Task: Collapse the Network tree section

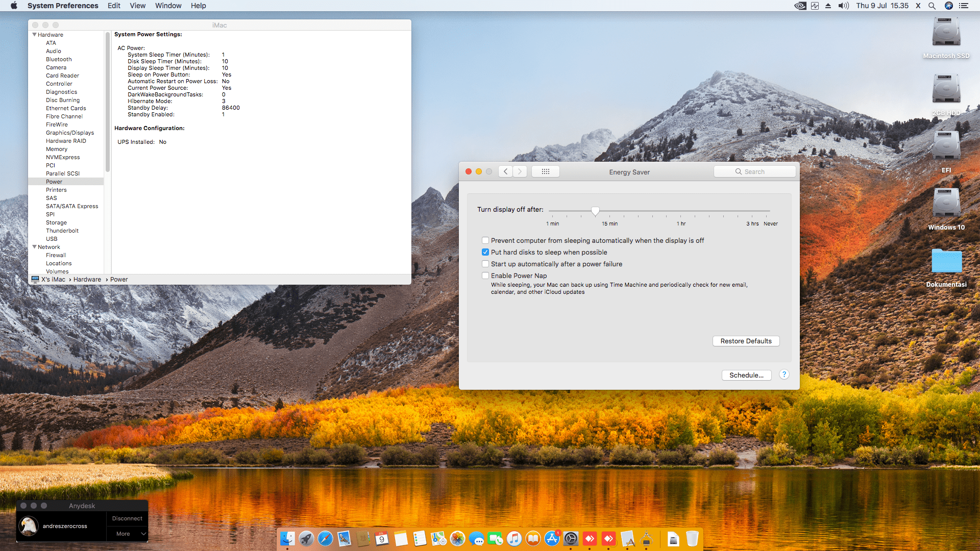Action: coord(34,247)
